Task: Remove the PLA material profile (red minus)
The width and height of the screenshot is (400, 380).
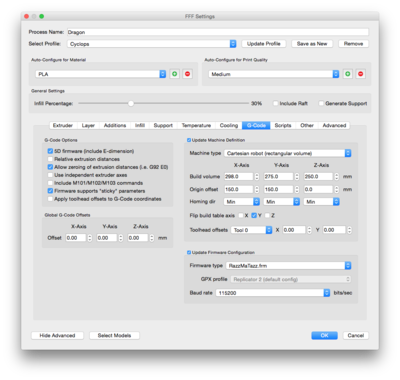Action: (x=187, y=74)
